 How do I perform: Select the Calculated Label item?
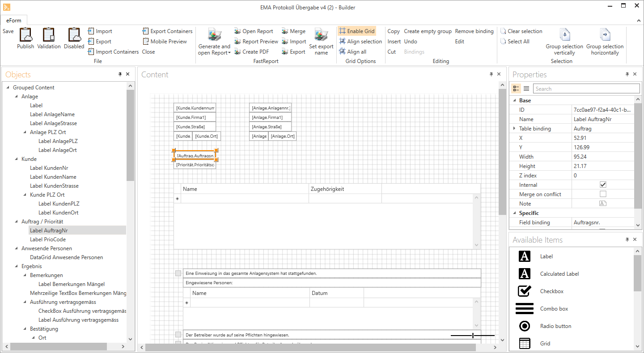[559, 274]
